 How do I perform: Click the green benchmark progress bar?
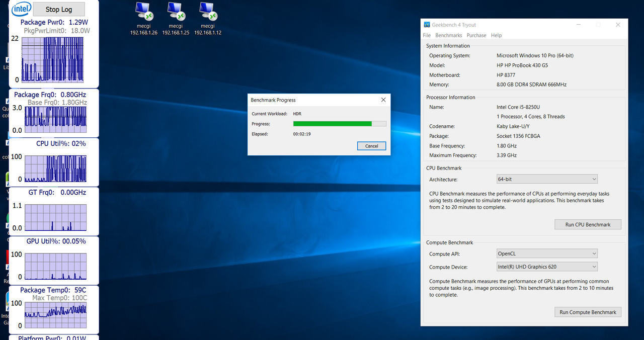tap(340, 124)
